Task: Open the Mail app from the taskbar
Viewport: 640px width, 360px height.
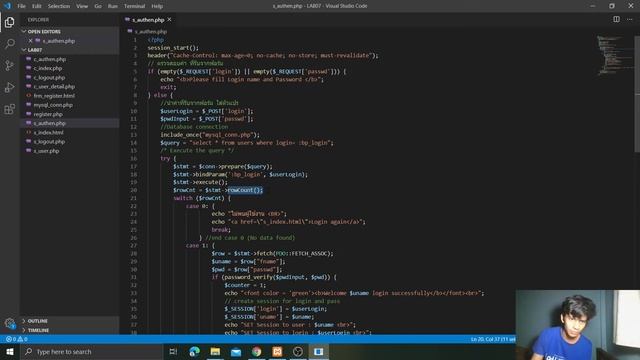Action: pyautogui.click(x=236, y=351)
